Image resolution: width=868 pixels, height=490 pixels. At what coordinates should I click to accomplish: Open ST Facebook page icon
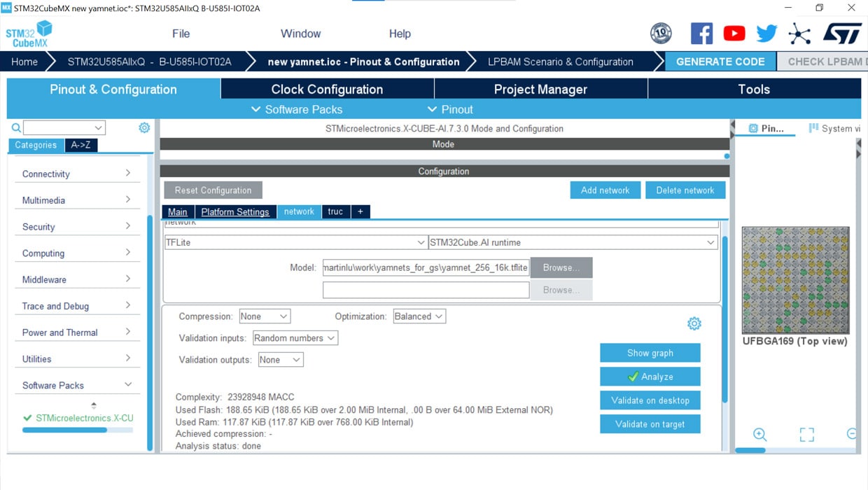701,34
